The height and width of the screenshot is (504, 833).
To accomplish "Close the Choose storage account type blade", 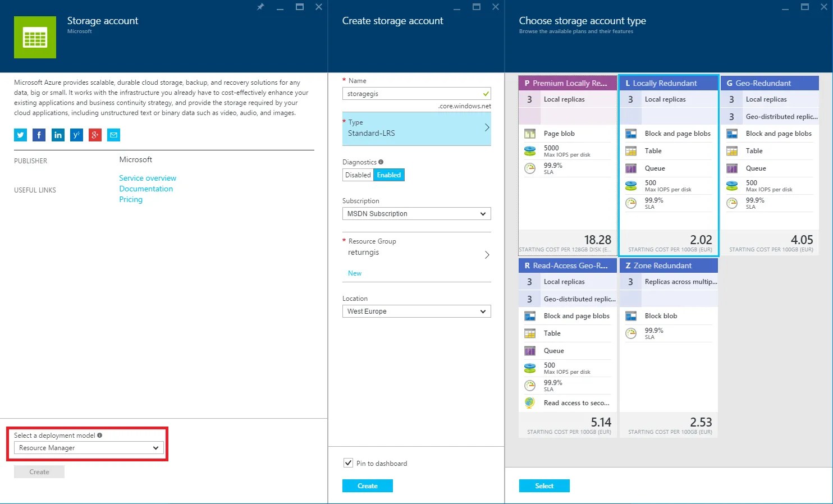I will tap(824, 7).
